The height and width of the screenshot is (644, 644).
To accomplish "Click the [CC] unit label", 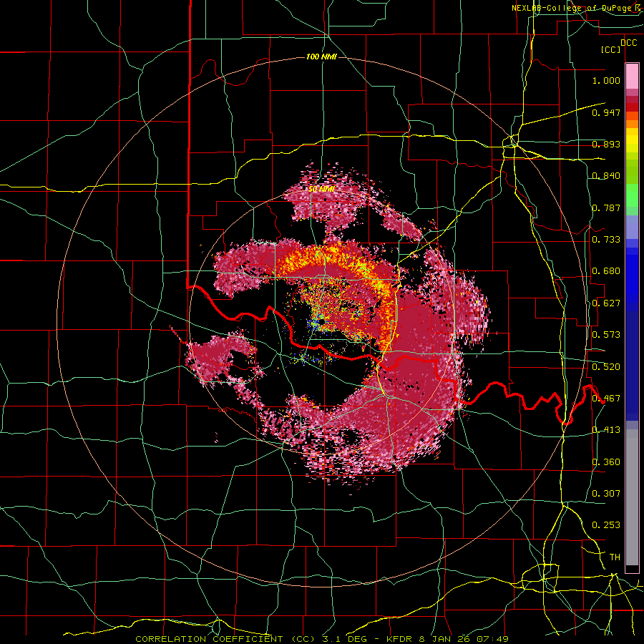I will (x=611, y=49).
